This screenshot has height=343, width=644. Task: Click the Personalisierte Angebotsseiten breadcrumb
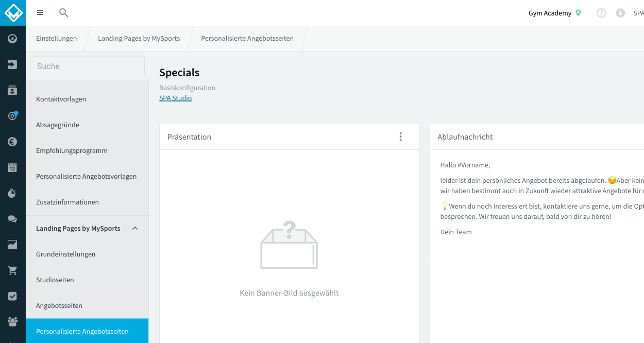point(247,38)
